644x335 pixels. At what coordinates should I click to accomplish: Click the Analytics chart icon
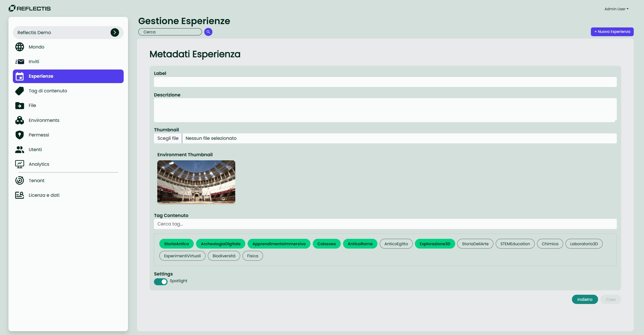[x=19, y=164]
